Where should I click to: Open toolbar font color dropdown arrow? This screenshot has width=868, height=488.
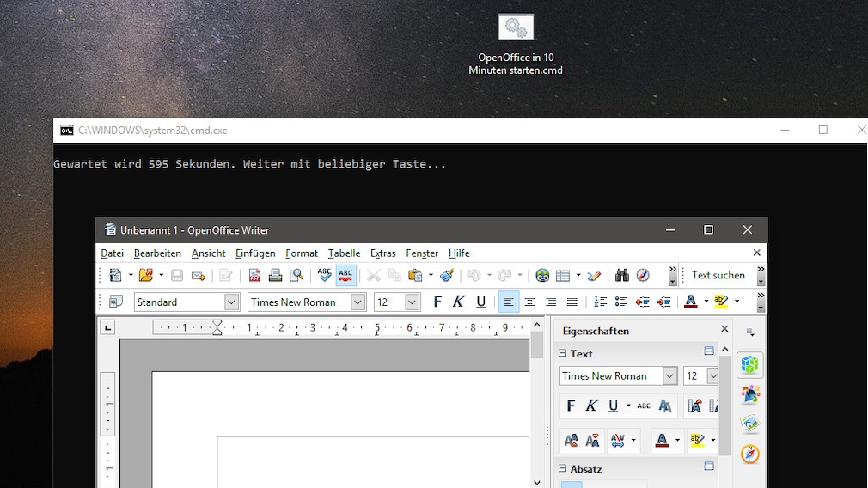pos(706,302)
